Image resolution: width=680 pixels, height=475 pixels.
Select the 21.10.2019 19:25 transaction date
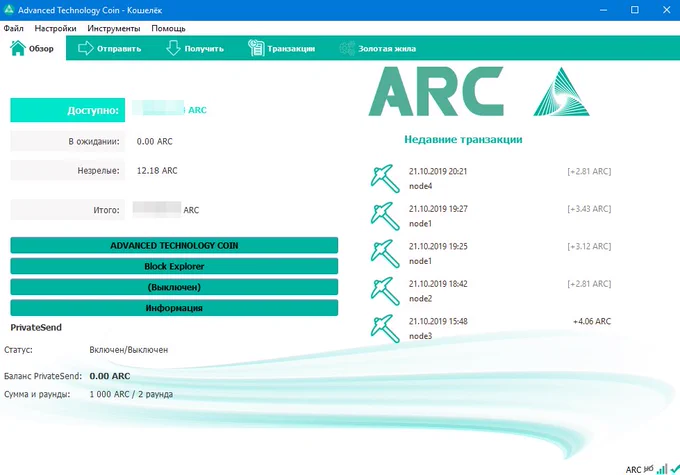point(438,246)
